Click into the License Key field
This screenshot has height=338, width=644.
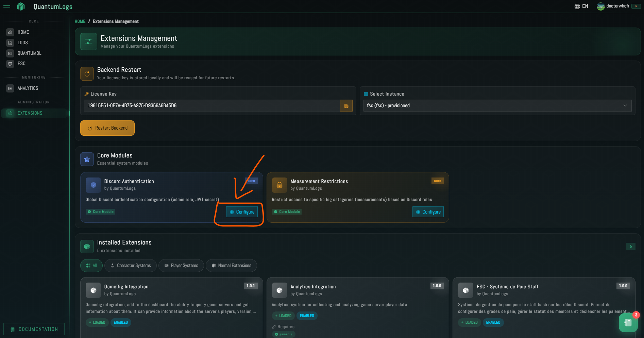pyautogui.click(x=212, y=105)
